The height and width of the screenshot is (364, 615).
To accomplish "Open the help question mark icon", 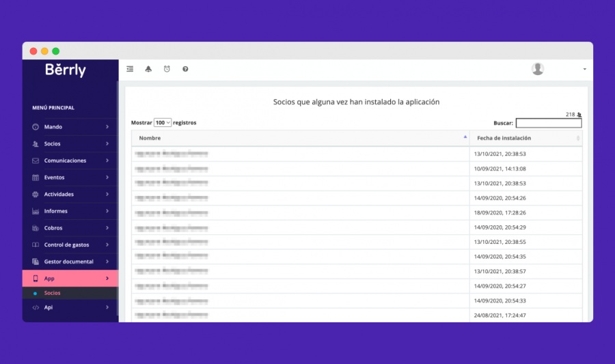I will point(185,69).
